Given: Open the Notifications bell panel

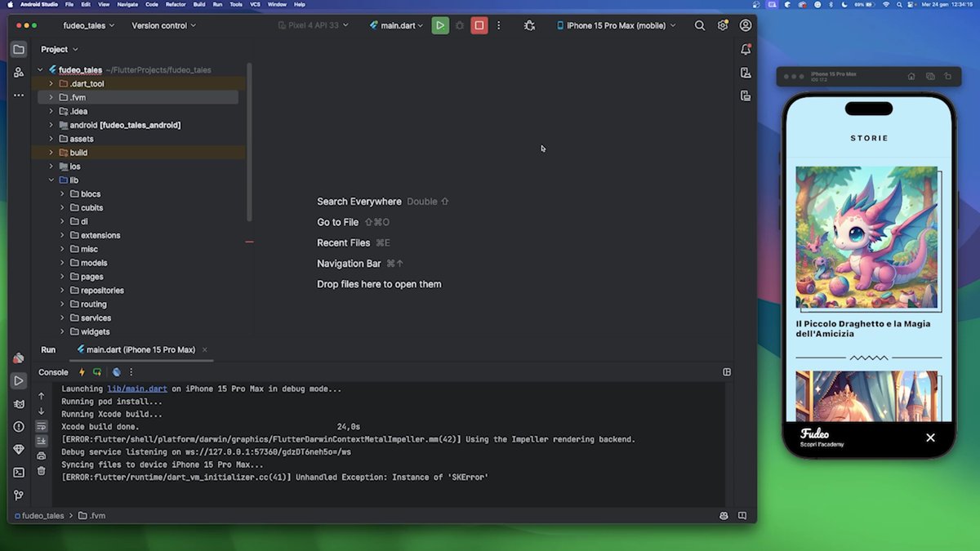Looking at the screenshot, I should [745, 50].
